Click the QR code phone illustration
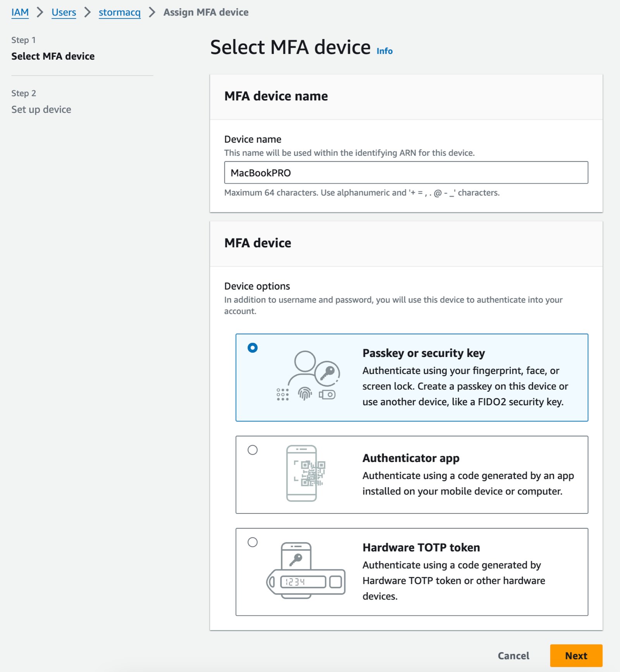This screenshot has width=620, height=672. coord(302,474)
